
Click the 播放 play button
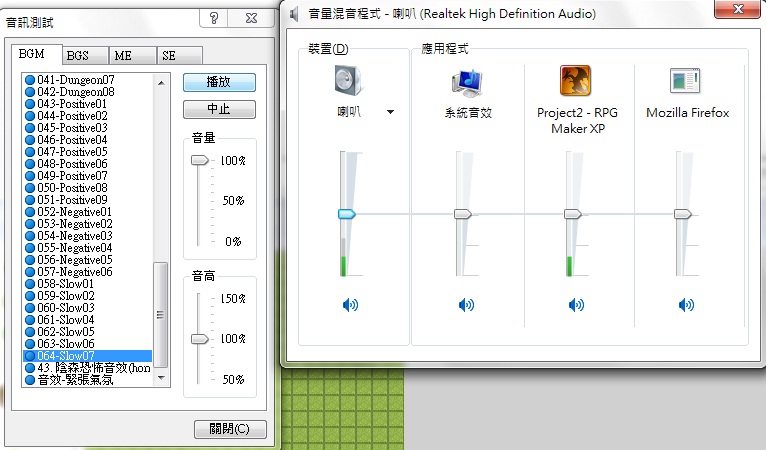tap(219, 82)
